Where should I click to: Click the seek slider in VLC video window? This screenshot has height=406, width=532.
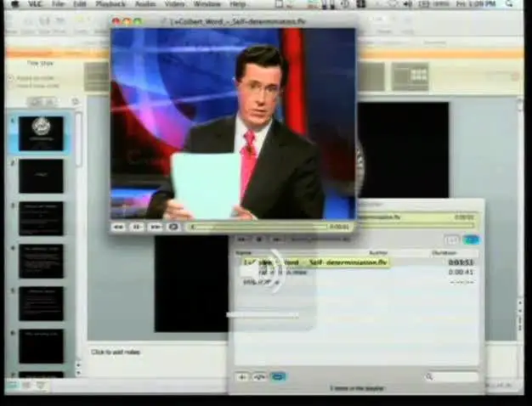pos(258,227)
